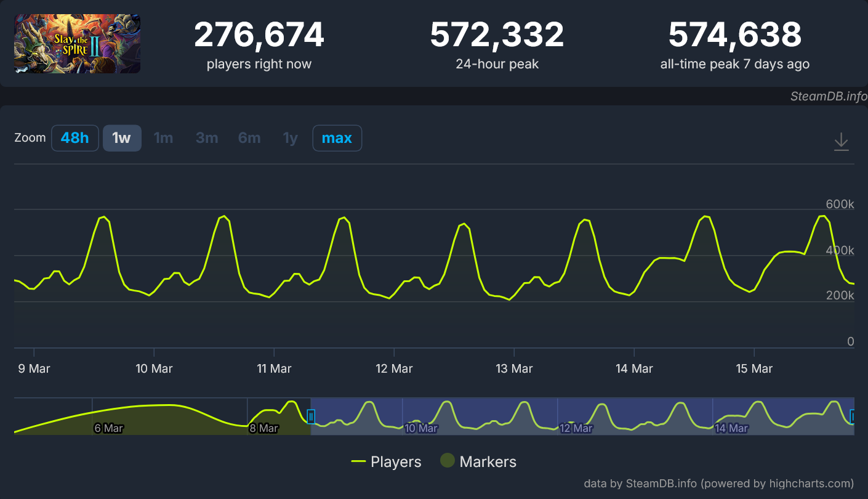Click the 8 Mar label in the navigator
Viewport: 868px width, 499px height.
tap(263, 428)
